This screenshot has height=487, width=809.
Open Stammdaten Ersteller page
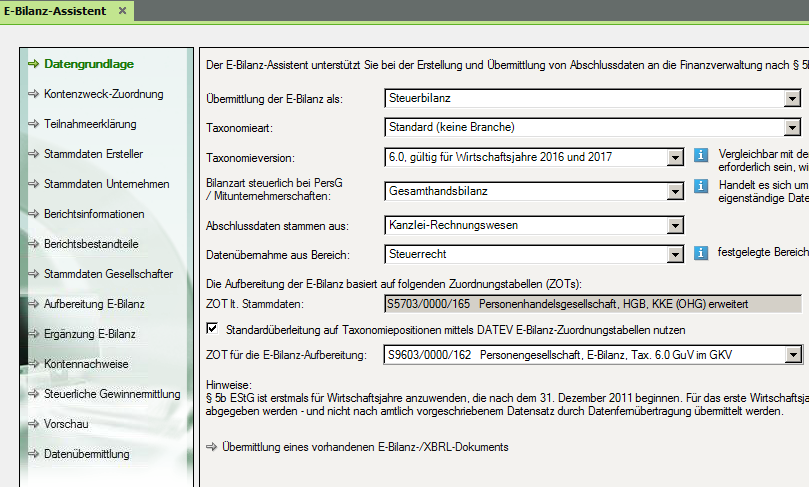93,154
